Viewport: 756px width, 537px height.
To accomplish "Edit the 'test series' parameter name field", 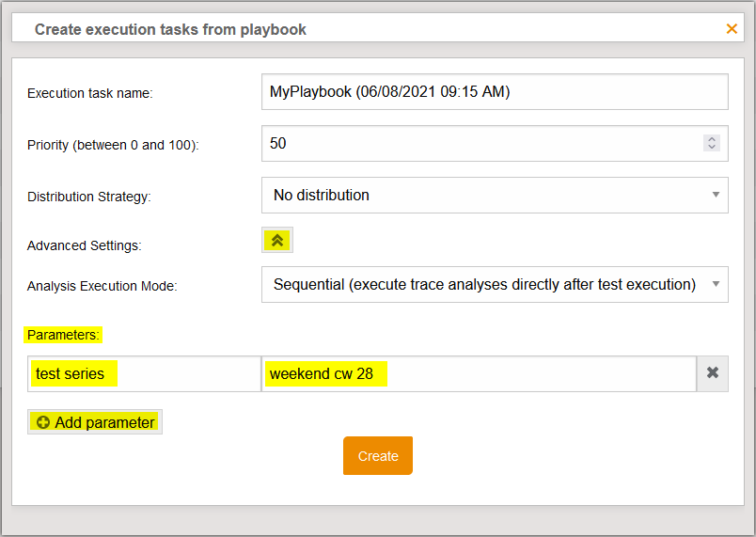I will [x=144, y=373].
